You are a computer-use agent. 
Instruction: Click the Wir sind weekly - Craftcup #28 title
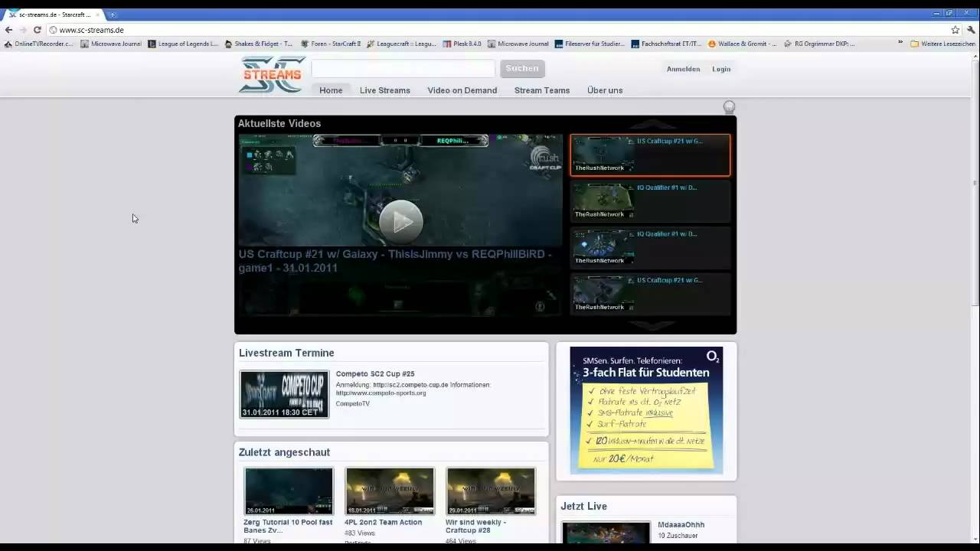[x=475, y=526]
